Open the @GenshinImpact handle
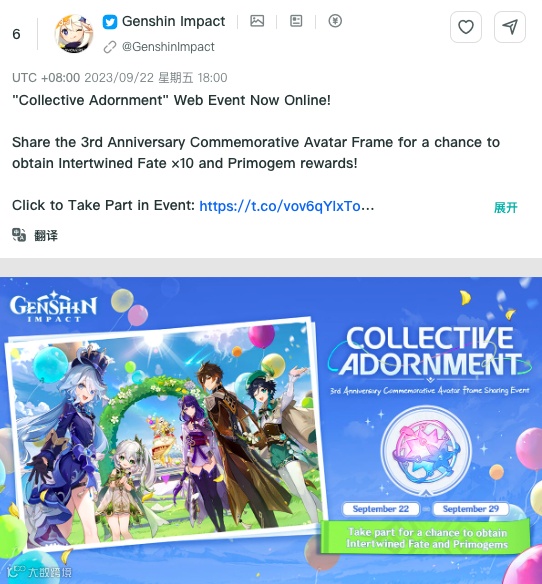The image size is (542, 584). (168, 47)
